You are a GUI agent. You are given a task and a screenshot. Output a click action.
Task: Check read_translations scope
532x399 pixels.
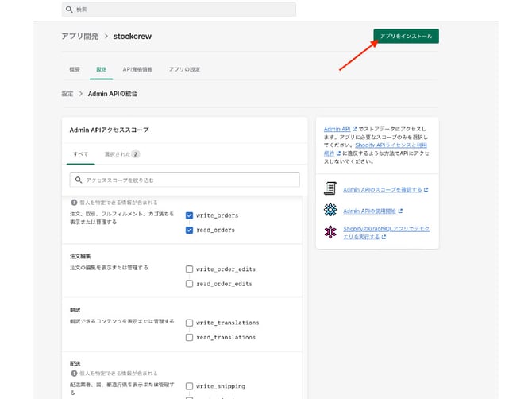[189, 338]
